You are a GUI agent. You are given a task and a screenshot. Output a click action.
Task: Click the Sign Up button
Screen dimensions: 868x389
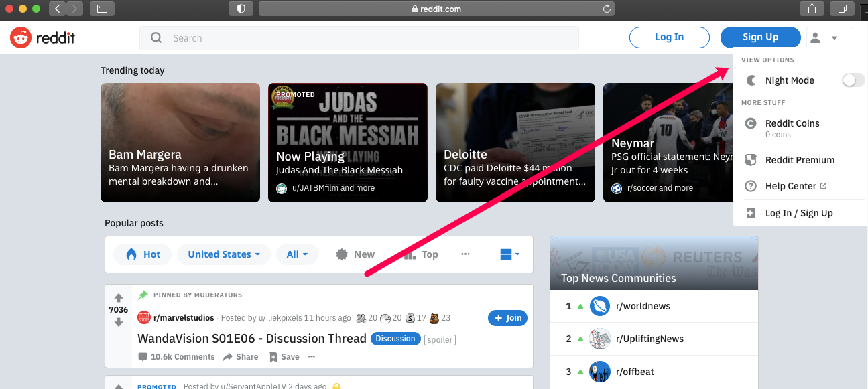760,37
